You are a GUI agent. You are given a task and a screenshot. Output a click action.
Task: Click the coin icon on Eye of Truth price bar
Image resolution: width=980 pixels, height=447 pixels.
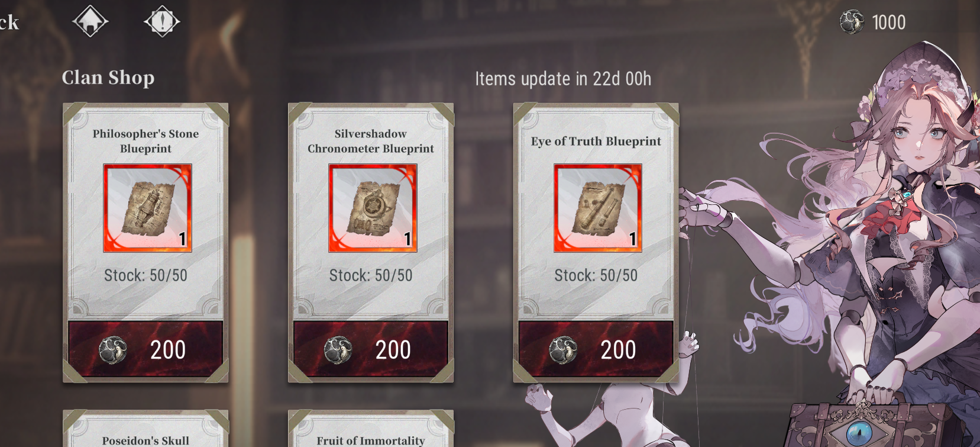point(564,350)
